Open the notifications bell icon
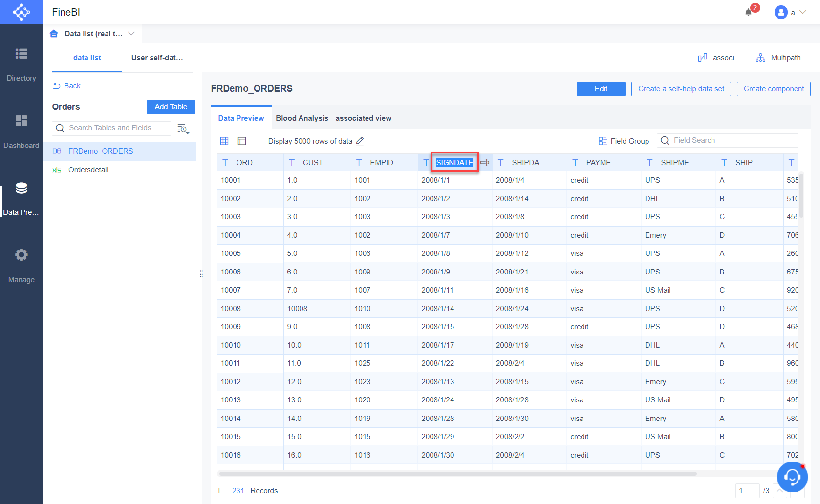 coord(748,12)
